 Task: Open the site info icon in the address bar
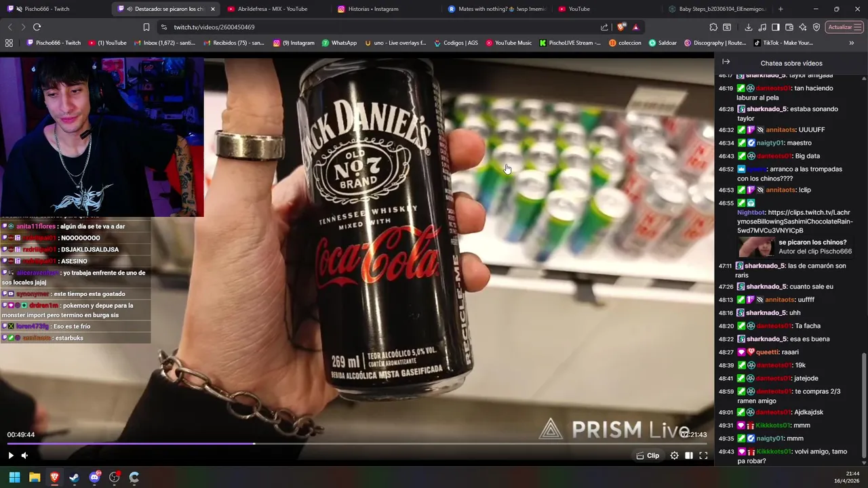163,27
